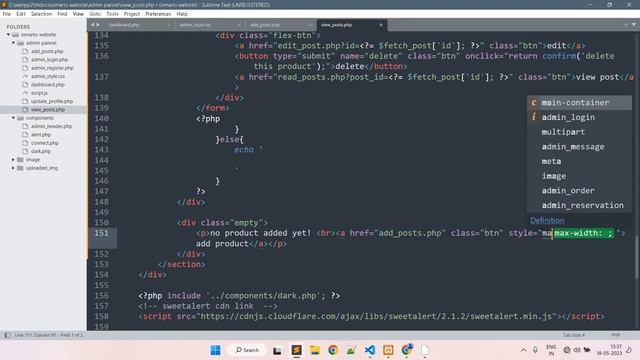
Task: Open alert.php in components folder
Action: [x=41, y=135]
